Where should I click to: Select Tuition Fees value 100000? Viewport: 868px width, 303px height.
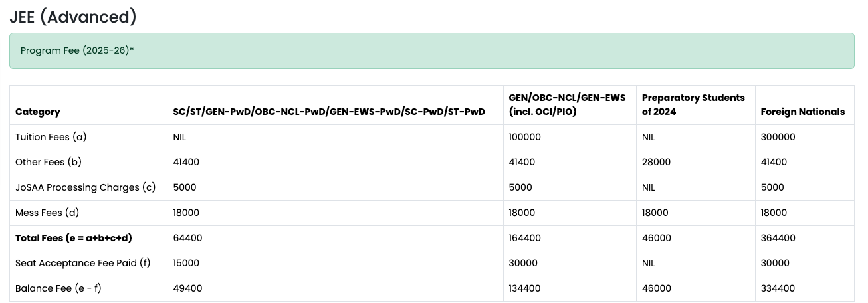524,137
